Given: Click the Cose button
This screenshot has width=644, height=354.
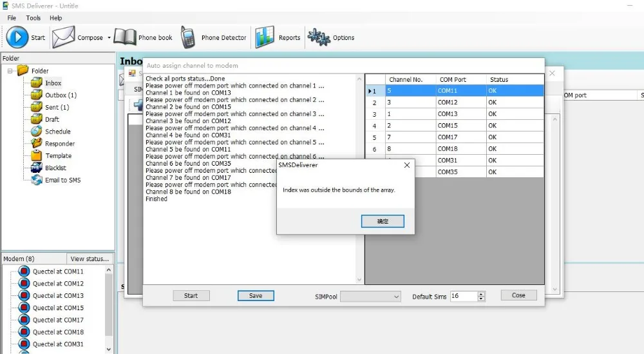Looking at the screenshot, I should coord(518,295).
